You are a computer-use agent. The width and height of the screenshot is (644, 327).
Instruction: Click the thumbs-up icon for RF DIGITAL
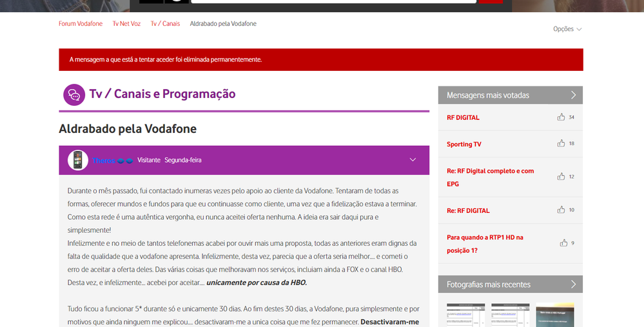(x=561, y=117)
